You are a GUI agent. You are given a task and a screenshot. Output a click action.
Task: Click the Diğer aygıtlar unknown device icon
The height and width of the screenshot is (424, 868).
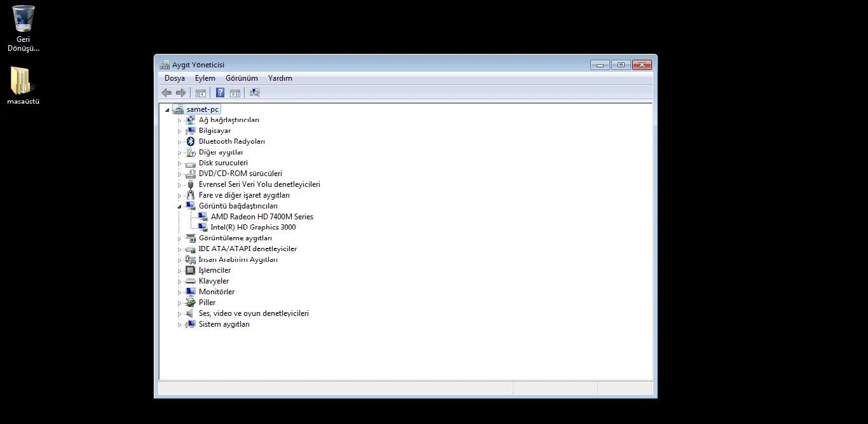click(x=190, y=153)
